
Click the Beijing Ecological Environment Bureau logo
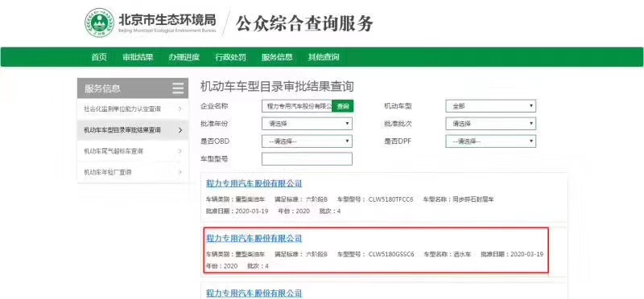[x=99, y=23]
